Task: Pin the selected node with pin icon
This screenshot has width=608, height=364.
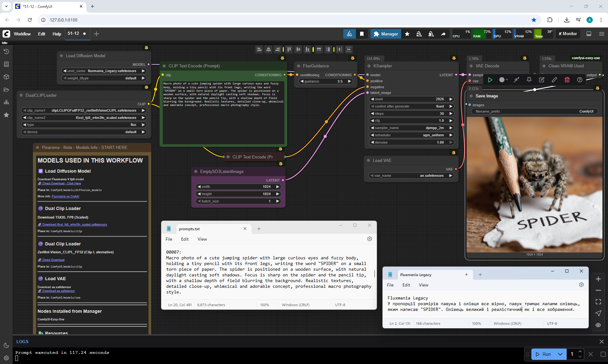Action: (x=529, y=80)
